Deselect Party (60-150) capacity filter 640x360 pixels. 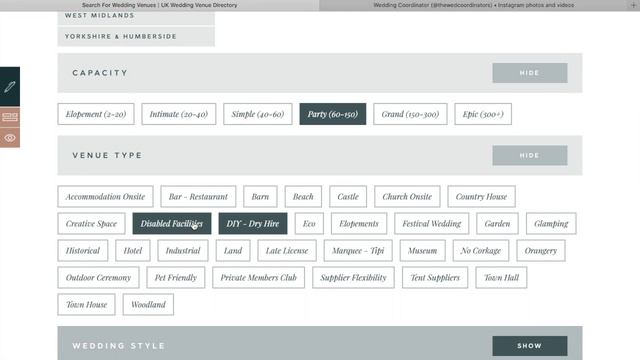coord(333,114)
